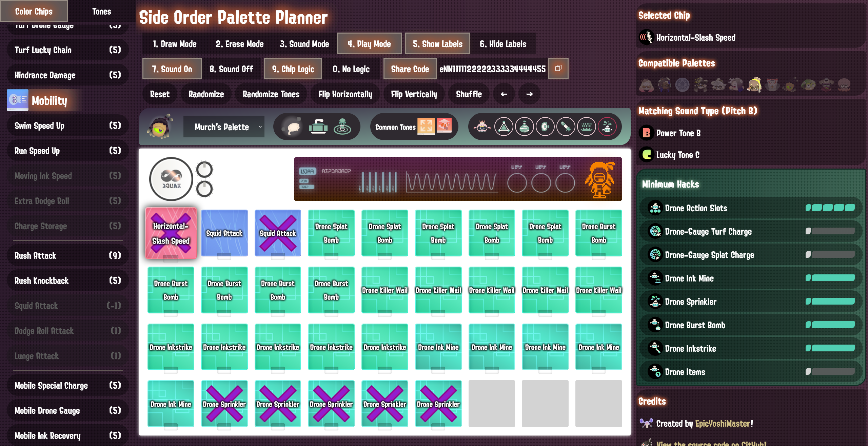Click the special weapon icon beside curling bomb
Viewport: 868px width, 446px height.
coord(342,127)
